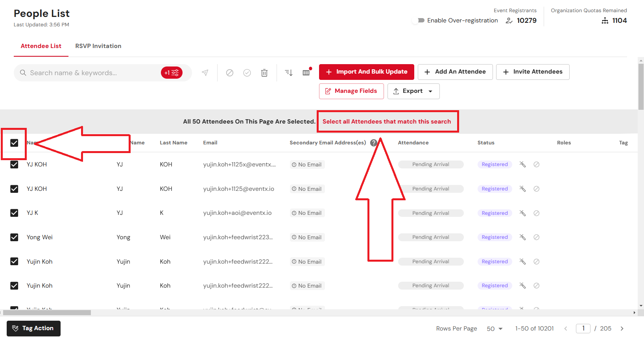
Task: Open the Rows Per Page 50 dropdown
Action: click(x=495, y=329)
